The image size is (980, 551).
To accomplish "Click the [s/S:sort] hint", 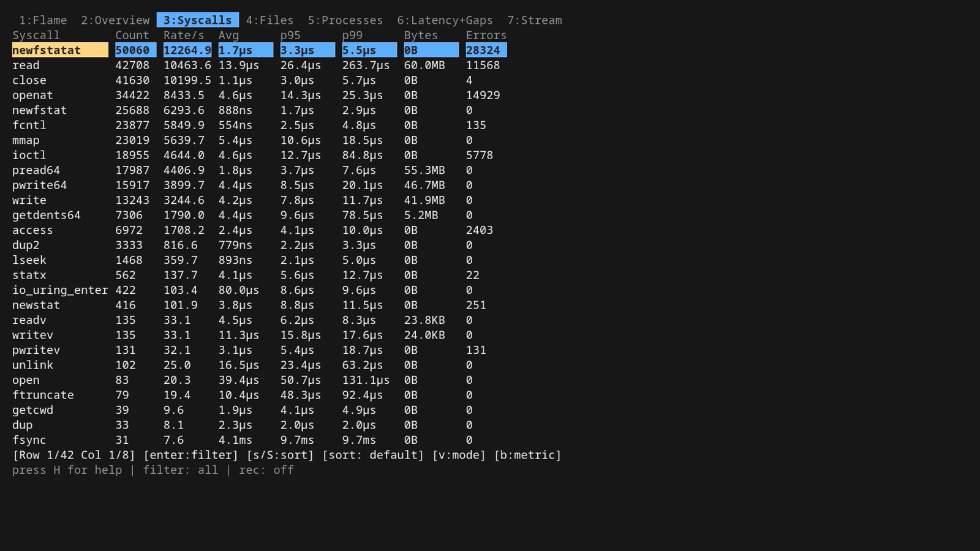I will click(x=280, y=455).
